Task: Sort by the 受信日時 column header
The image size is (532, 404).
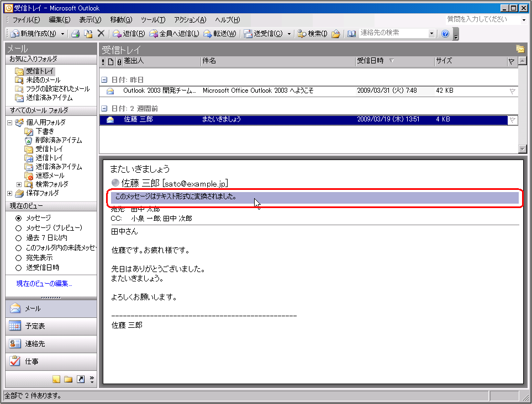Action: 394,61
